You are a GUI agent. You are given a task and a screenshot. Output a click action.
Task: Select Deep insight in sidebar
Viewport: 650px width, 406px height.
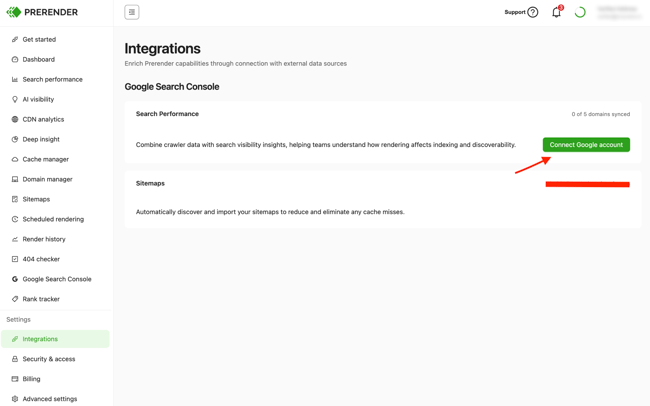41,139
